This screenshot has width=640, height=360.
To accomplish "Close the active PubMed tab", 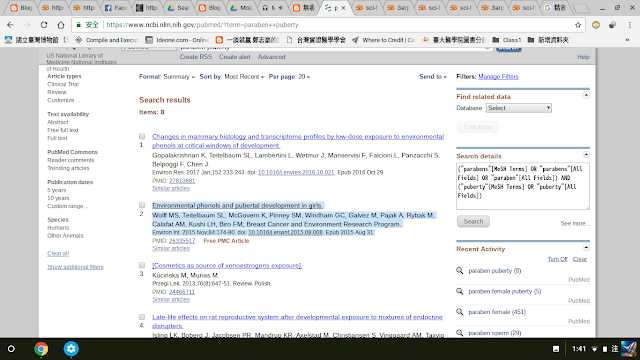I will click(343, 8).
